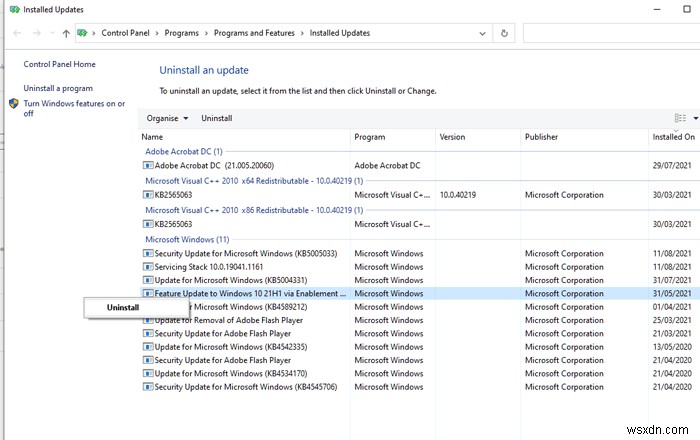Click installed date 31/05/2021
This screenshot has height=440, width=700.
[x=672, y=294]
